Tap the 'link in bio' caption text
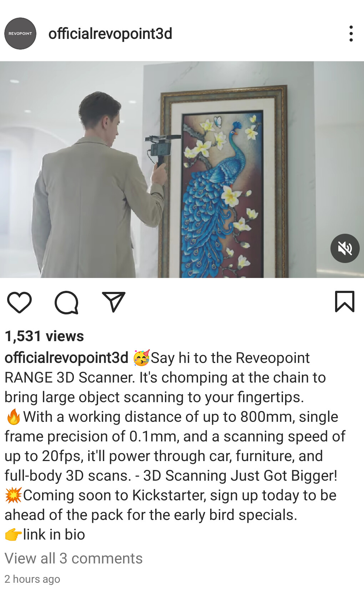The height and width of the screenshot is (597, 364). click(x=54, y=534)
